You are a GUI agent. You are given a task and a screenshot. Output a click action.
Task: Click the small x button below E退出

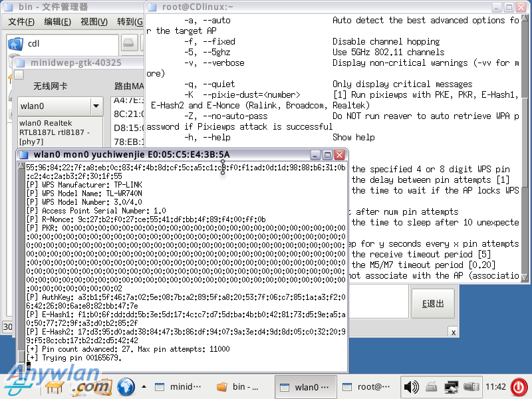tap(454, 332)
